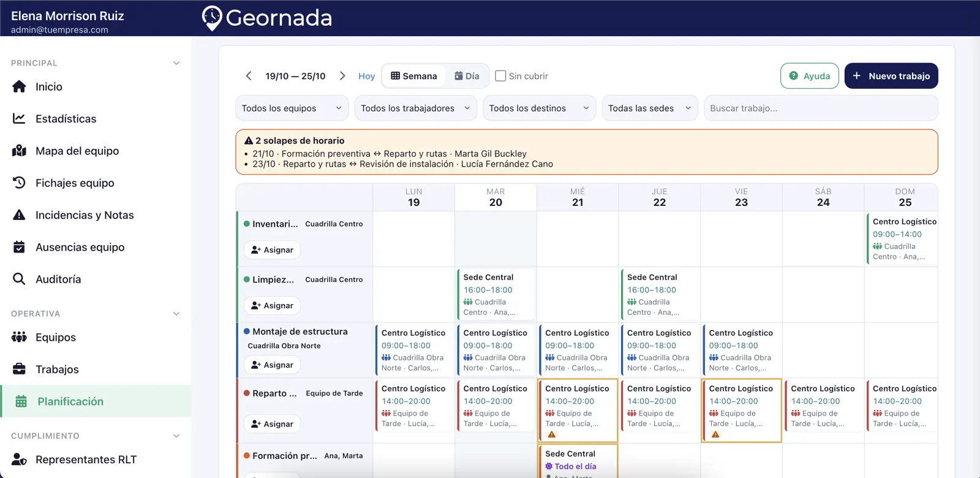This screenshot has height=478, width=980.
Task: Collapse the CUMPLIMIENTO sidebar section
Action: tap(176, 436)
